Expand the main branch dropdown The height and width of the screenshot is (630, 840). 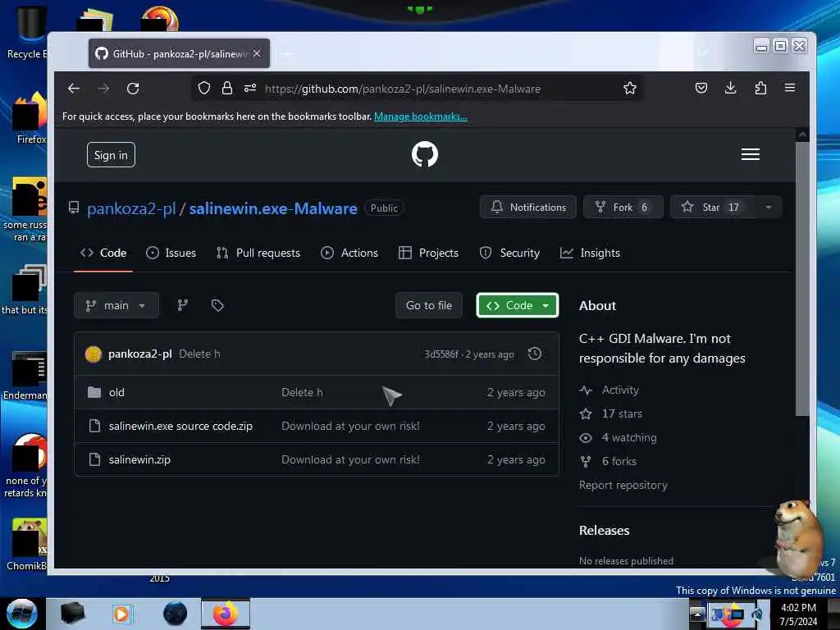[x=116, y=305]
